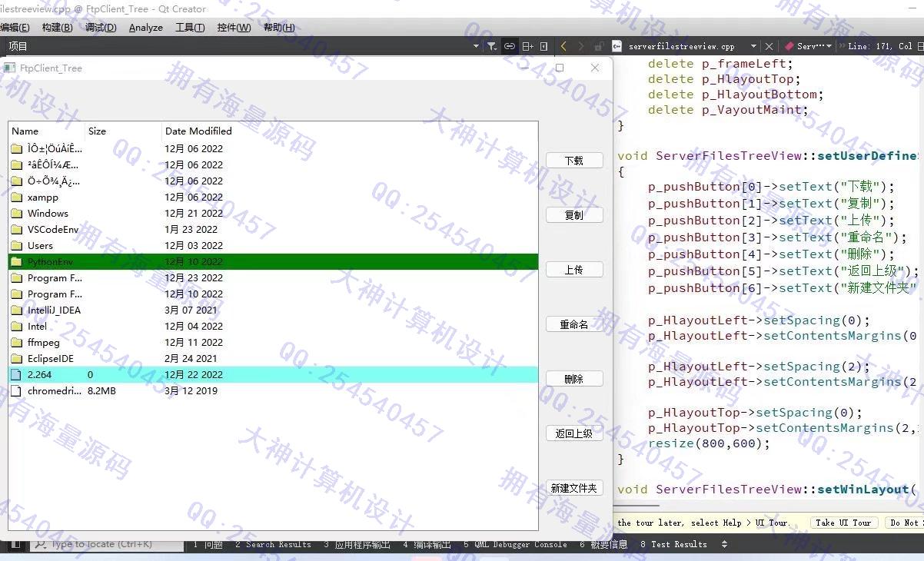Open the serverfilestreeview.cpp document dropdown

click(x=753, y=46)
